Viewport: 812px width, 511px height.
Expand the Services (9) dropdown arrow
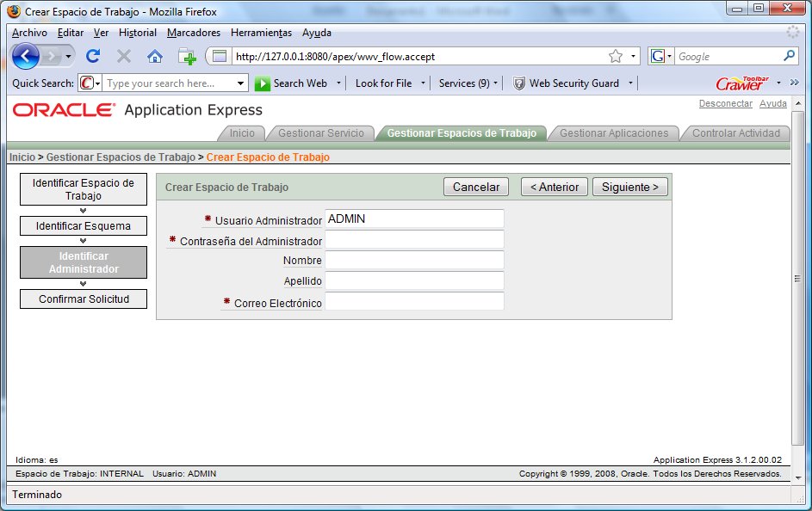click(496, 83)
